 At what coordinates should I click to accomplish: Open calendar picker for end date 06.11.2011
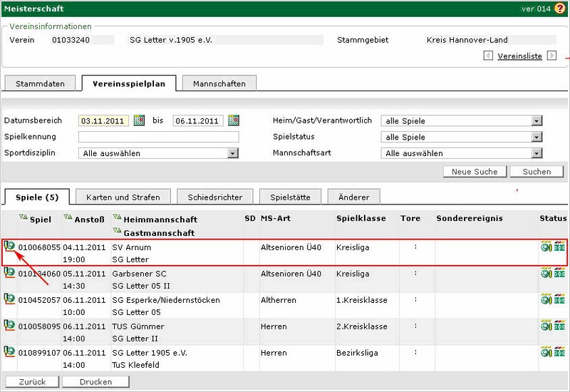234,120
